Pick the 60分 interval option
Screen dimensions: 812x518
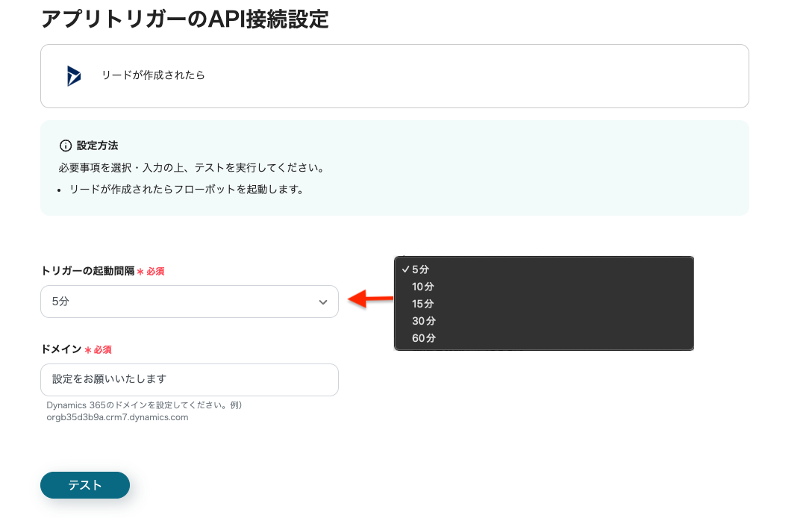(544, 337)
